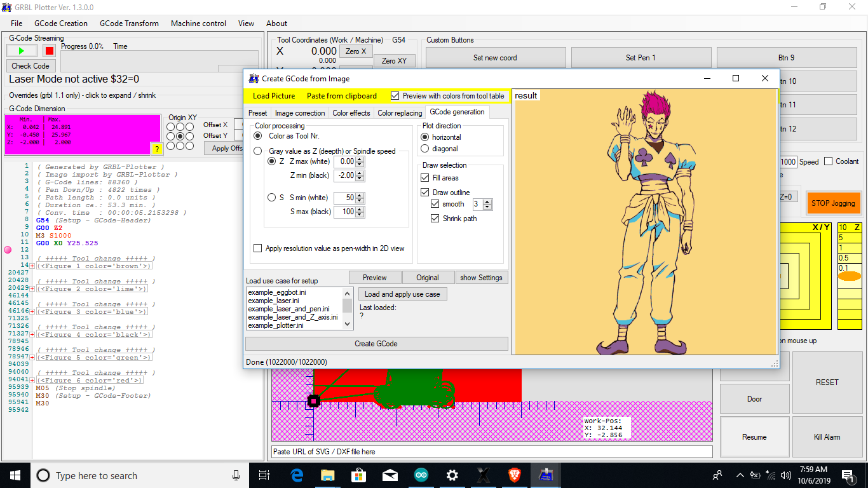This screenshot has width=868, height=488.
Task: Enable Apply resolution value as pen-width
Action: [257, 248]
